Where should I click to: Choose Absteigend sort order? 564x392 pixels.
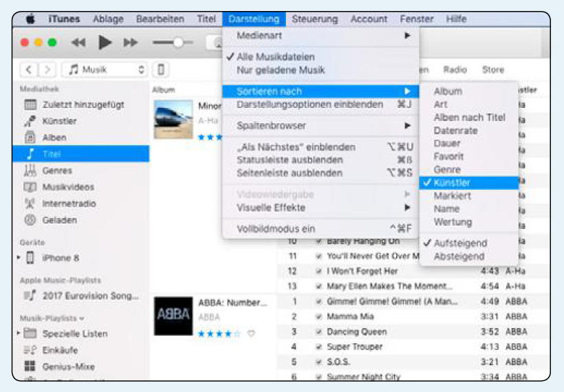468,257
